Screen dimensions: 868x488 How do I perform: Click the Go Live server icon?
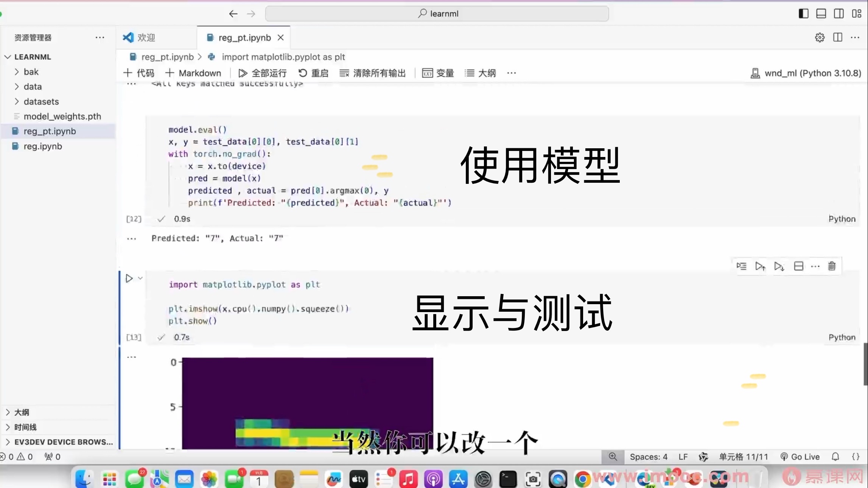click(800, 457)
